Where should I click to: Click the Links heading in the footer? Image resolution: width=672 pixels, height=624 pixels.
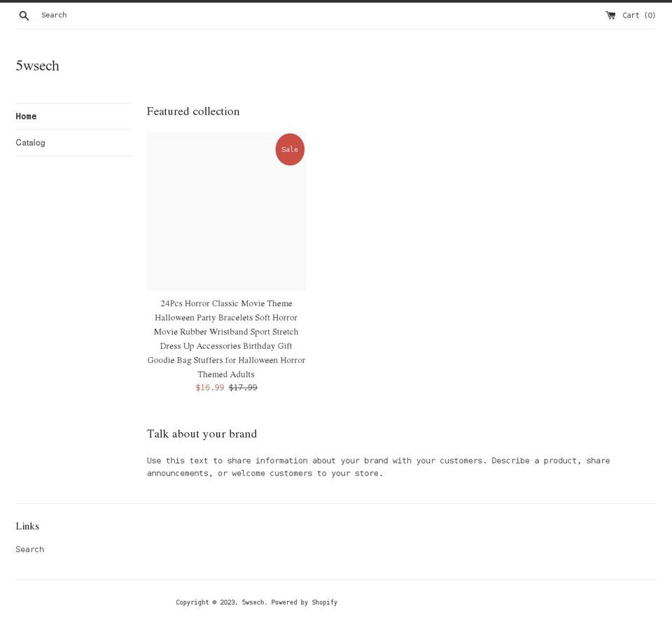[27, 526]
